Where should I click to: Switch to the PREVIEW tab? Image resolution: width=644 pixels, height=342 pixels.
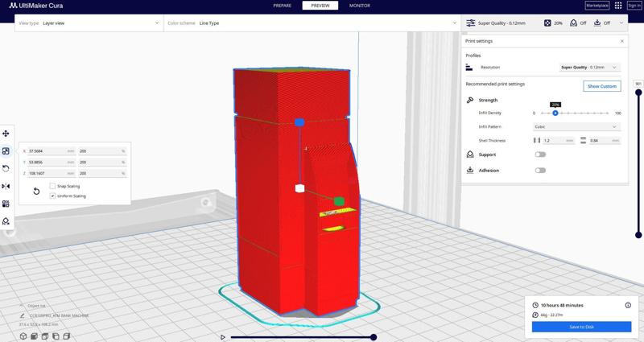click(x=320, y=6)
